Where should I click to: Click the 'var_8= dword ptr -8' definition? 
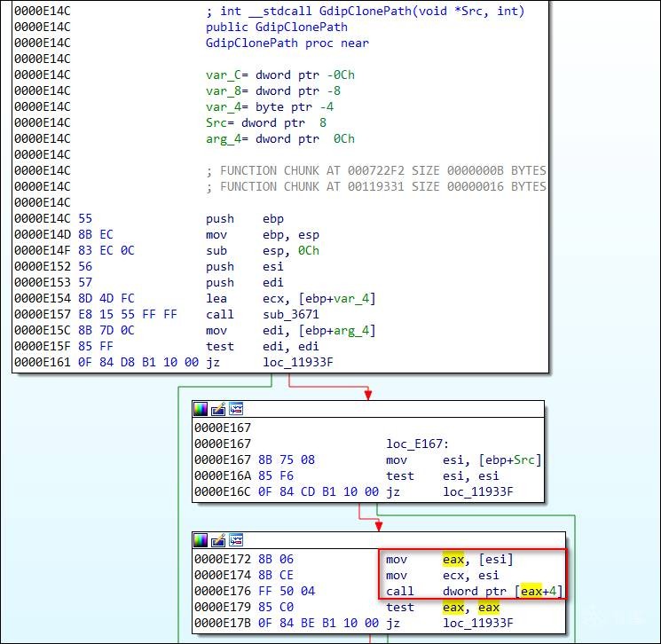pos(273,91)
